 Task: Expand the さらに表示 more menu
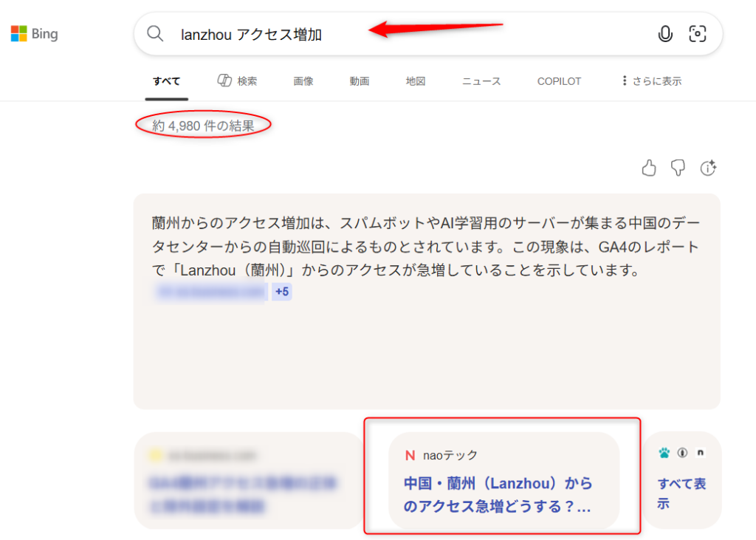[x=650, y=81]
